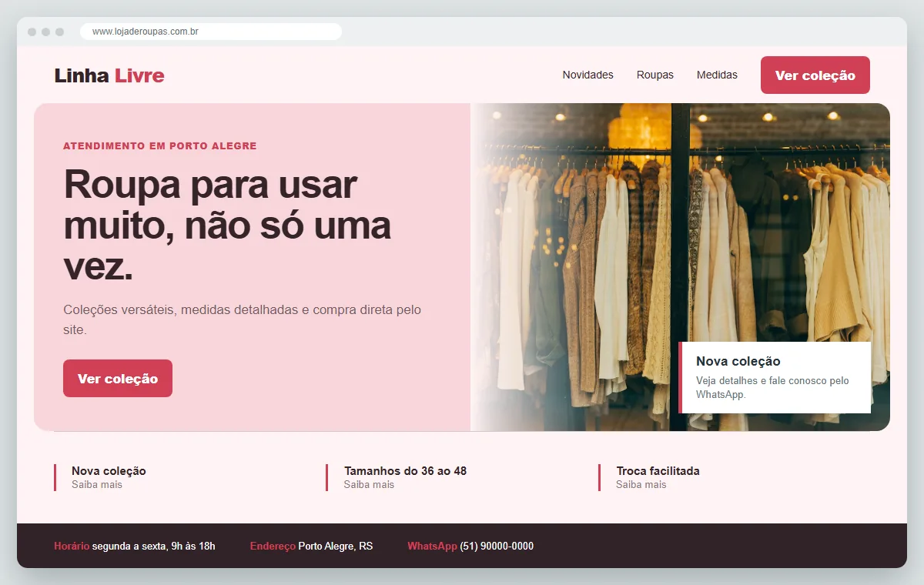Select Saiba mais under Nova coleção

click(x=97, y=485)
